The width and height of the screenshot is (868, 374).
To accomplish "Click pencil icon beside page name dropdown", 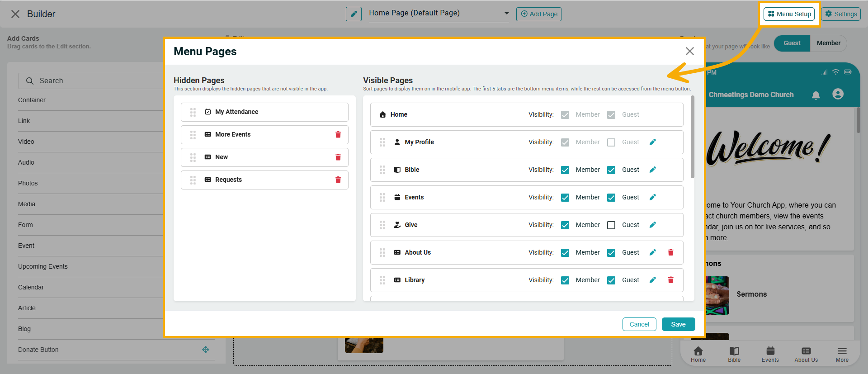I will pyautogui.click(x=354, y=14).
